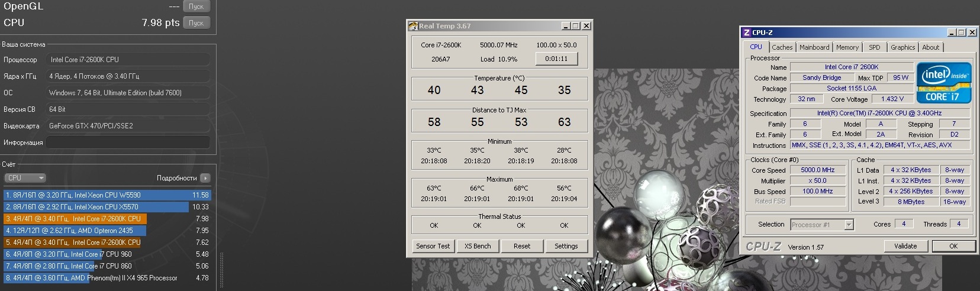Click the Core Voltage value 1.432 V
980x291 pixels.
[x=892, y=99]
